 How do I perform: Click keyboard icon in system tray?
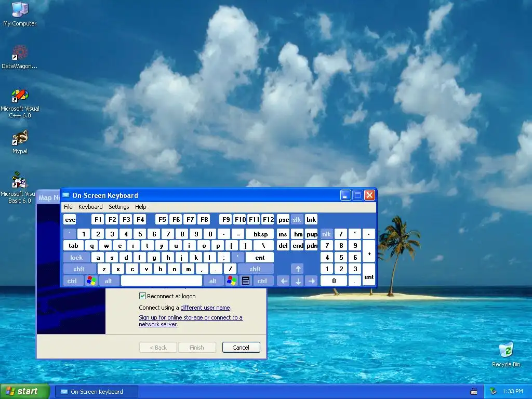click(474, 392)
